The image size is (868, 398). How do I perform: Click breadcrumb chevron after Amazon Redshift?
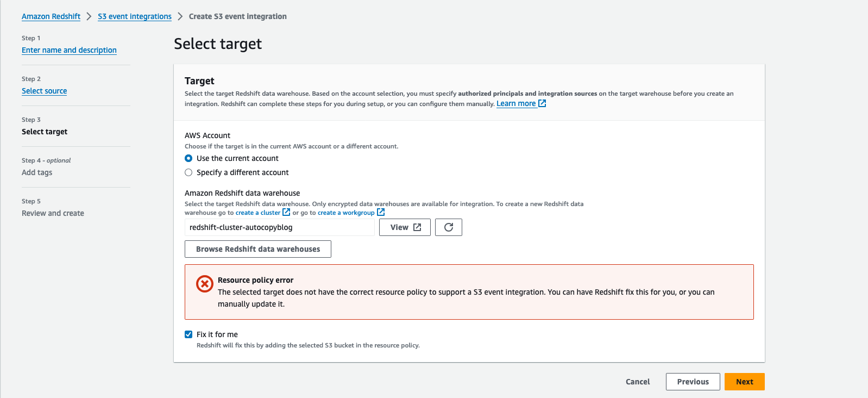(89, 16)
